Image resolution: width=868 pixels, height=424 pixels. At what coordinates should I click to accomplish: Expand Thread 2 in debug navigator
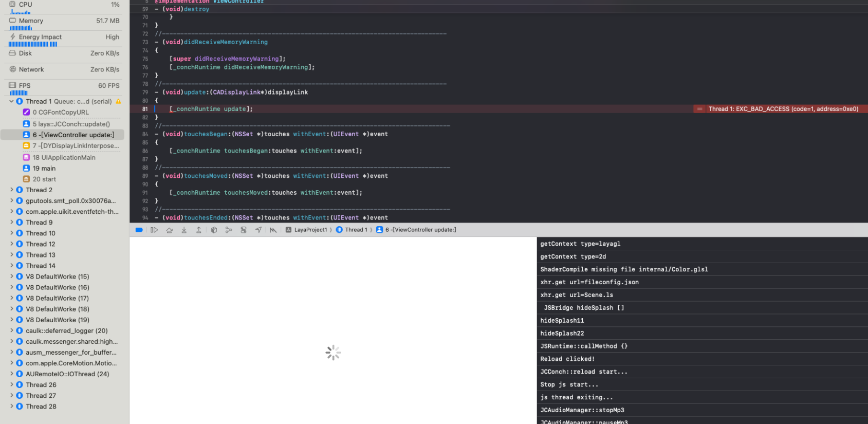coord(11,190)
